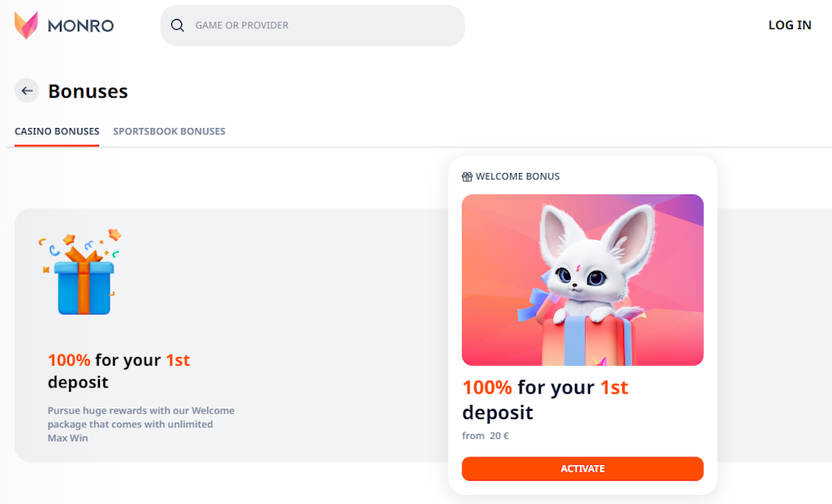Image resolution: width=832 pixels, height=504 pixels.
Task: Click the card's 100% first deposit title
Action: (x=545, y=399)
